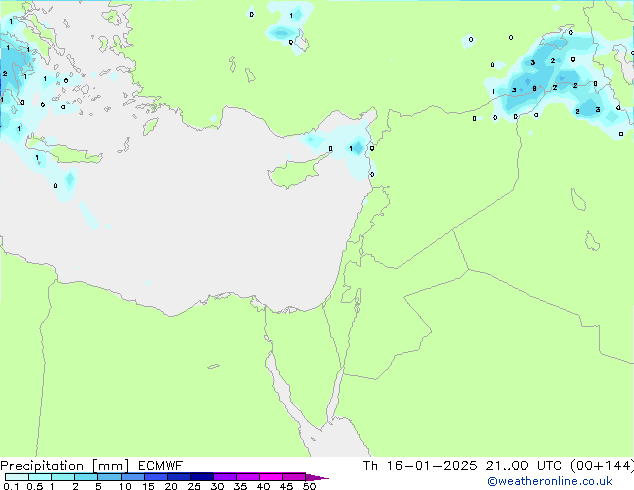Click the 'ECMWF' model label

[161, 466]
